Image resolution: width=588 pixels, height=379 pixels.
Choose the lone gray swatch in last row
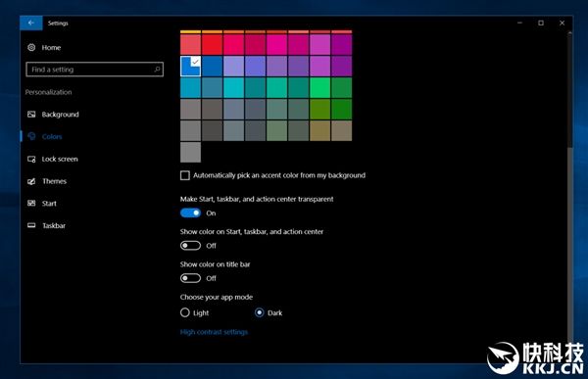point(190,152)
